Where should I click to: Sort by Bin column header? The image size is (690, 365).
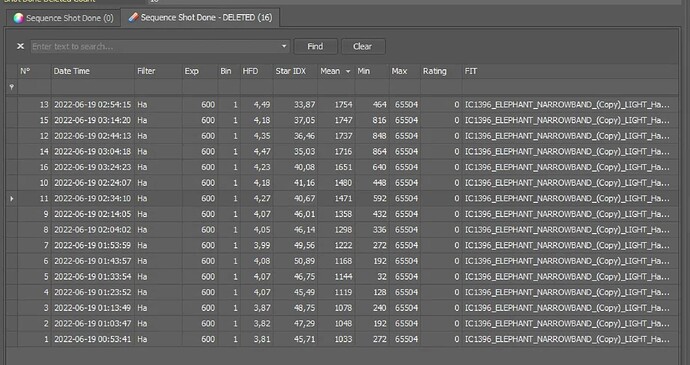tap(228, 71)
